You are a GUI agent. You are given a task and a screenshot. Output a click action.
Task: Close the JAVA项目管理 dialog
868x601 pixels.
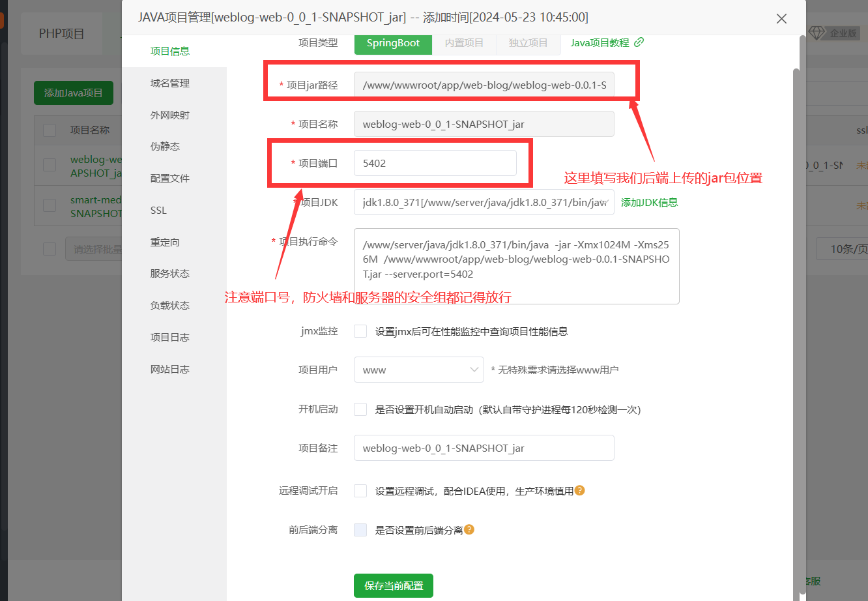(781, 19)
